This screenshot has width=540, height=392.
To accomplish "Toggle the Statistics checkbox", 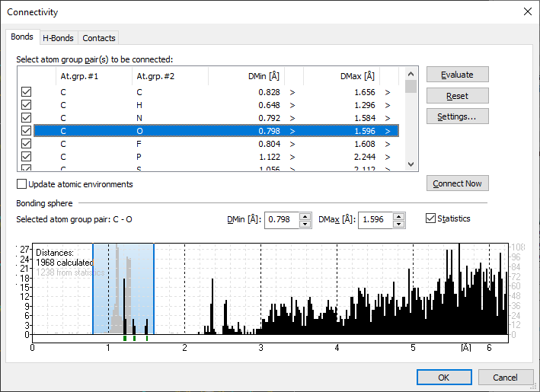I will tap(431, 219).
